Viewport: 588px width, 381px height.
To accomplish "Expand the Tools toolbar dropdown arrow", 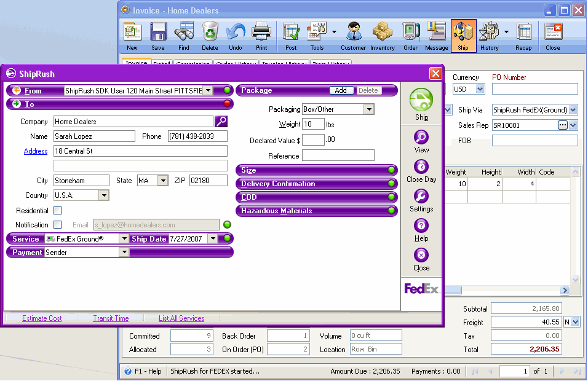I will [334, 32].
